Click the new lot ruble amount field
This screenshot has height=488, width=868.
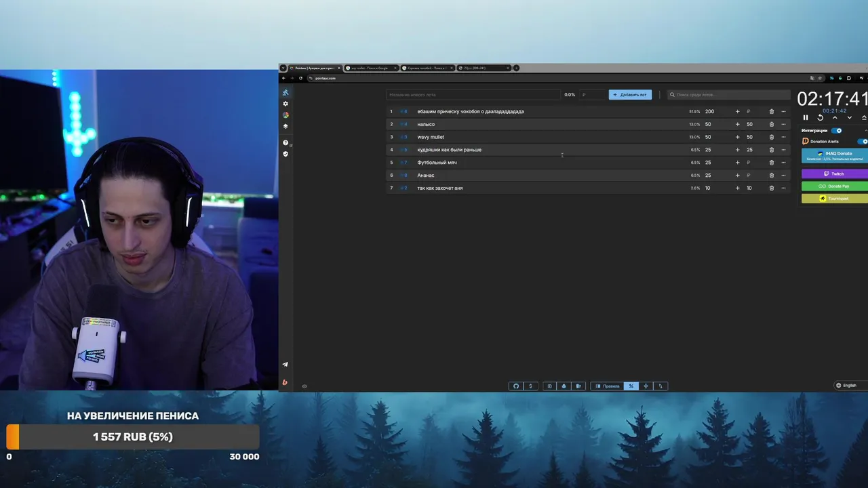point(593,95)
